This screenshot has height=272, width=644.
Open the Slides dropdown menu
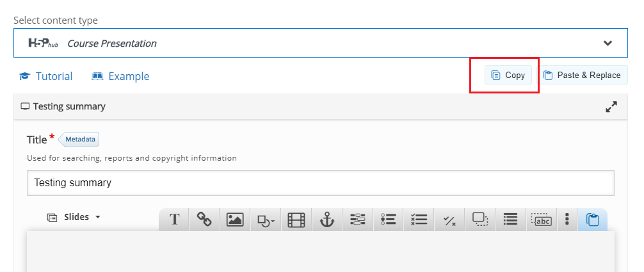[74, 218]
